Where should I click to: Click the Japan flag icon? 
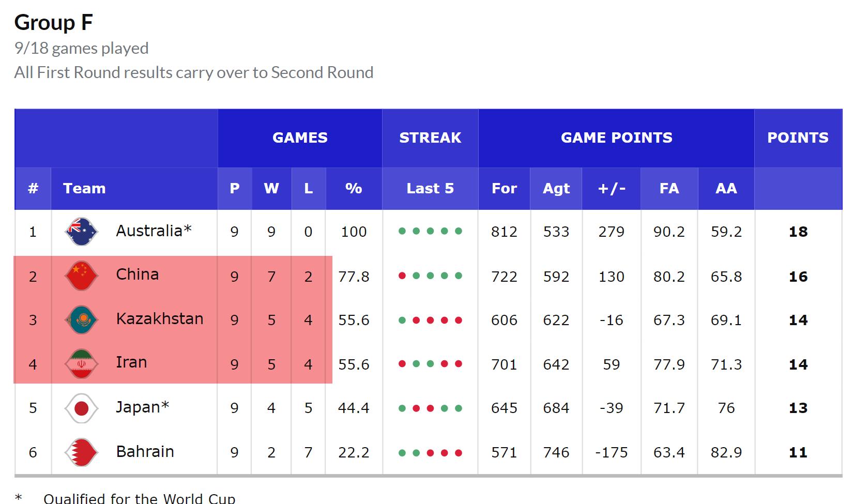(82, 408)
